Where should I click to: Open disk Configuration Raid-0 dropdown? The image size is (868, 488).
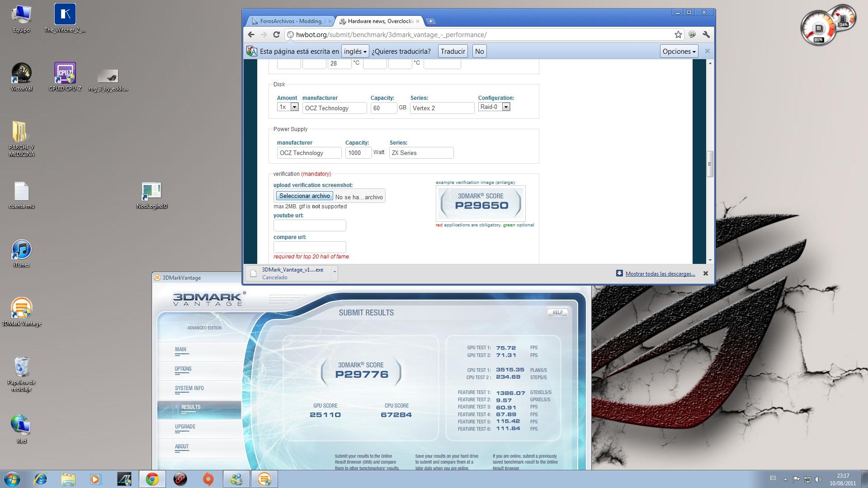coord(494,107)
